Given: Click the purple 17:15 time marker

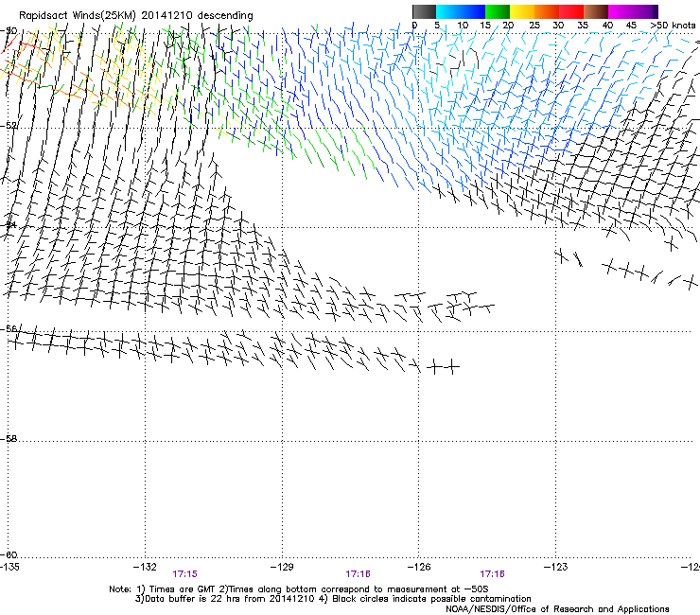Looking at the screenshot, I should point(184,574).
